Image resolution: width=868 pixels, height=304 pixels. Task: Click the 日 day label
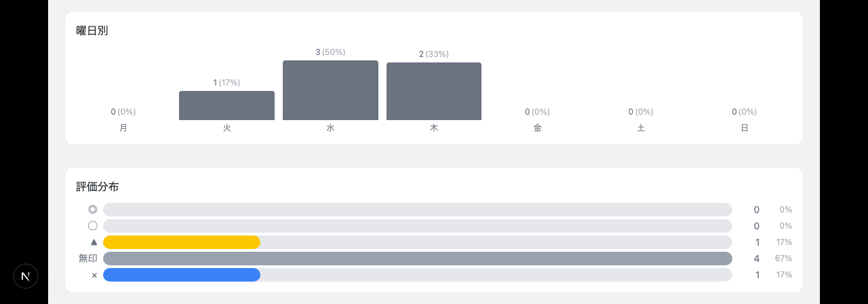tap(744, 128)
